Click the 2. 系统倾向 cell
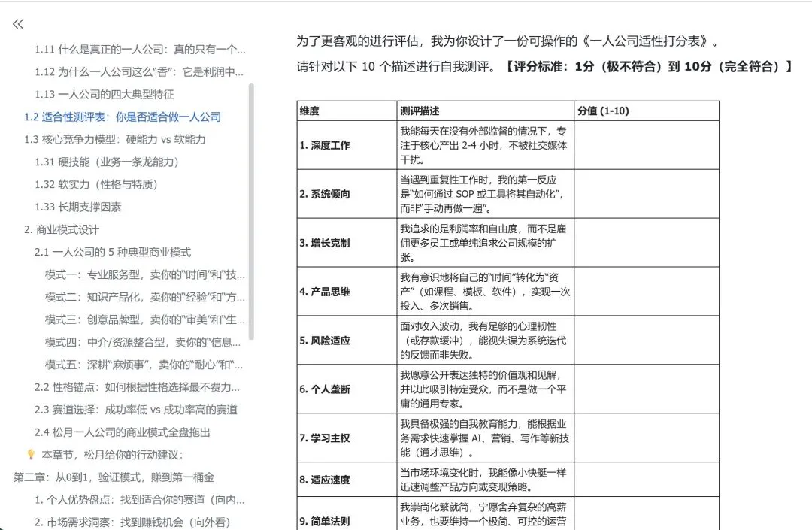The width and height of the screenshot is (812, 530). click(347, 194)
